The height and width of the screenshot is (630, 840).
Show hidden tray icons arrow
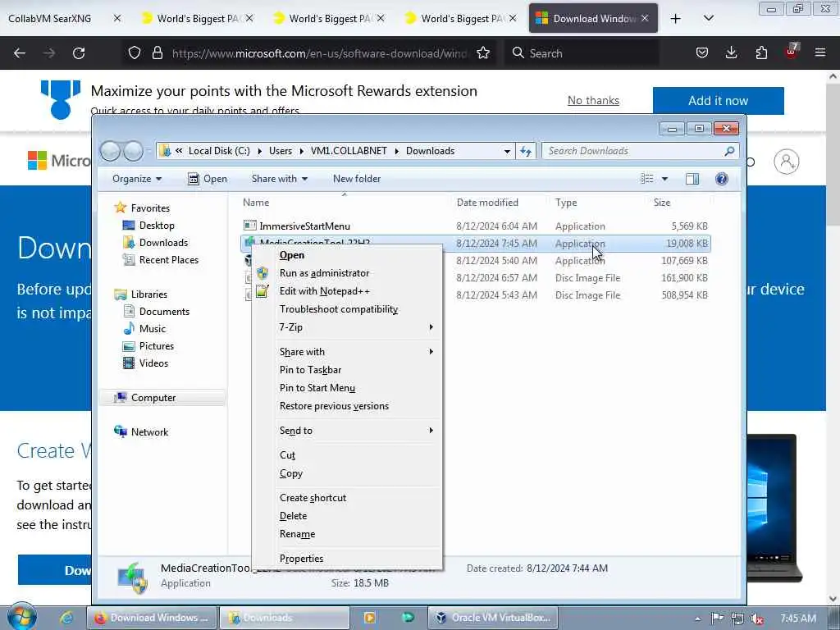(x=697, y=619)
